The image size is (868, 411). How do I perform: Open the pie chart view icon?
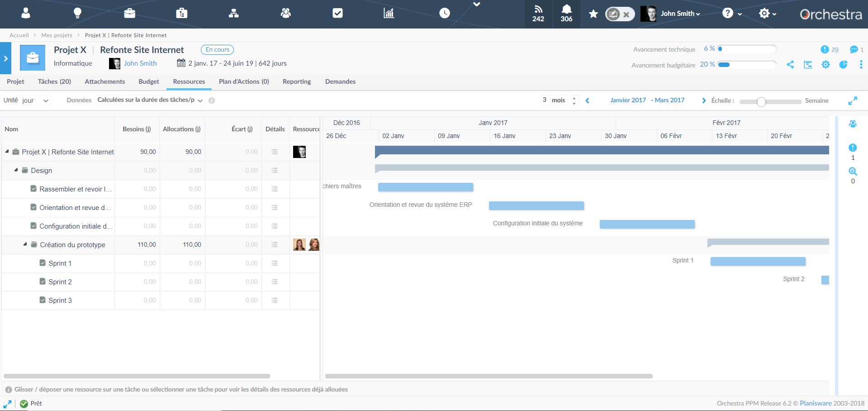point(843,65)
